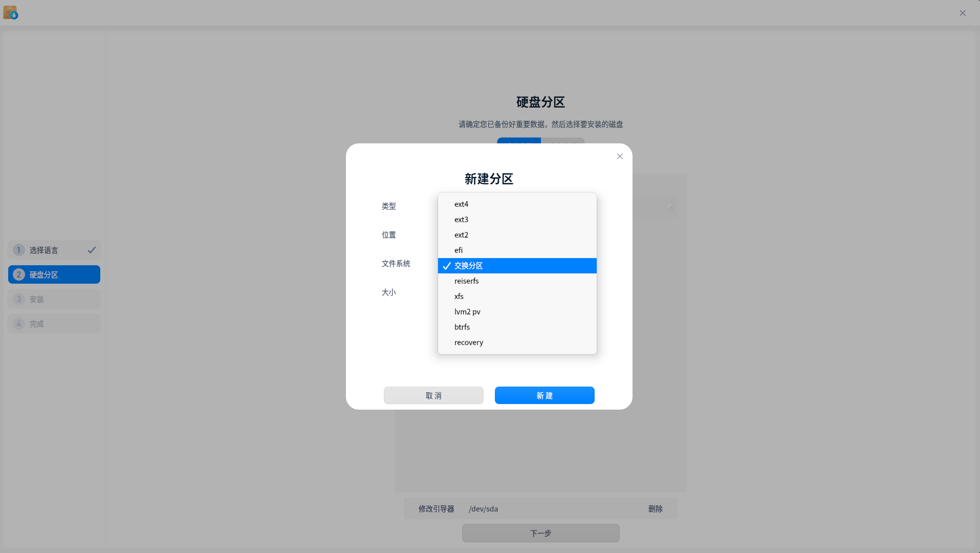The width and height of the screenshot is (980, 553).
Task: Click step 3 安装 in sidebar
Action: (x=54, y=299)
